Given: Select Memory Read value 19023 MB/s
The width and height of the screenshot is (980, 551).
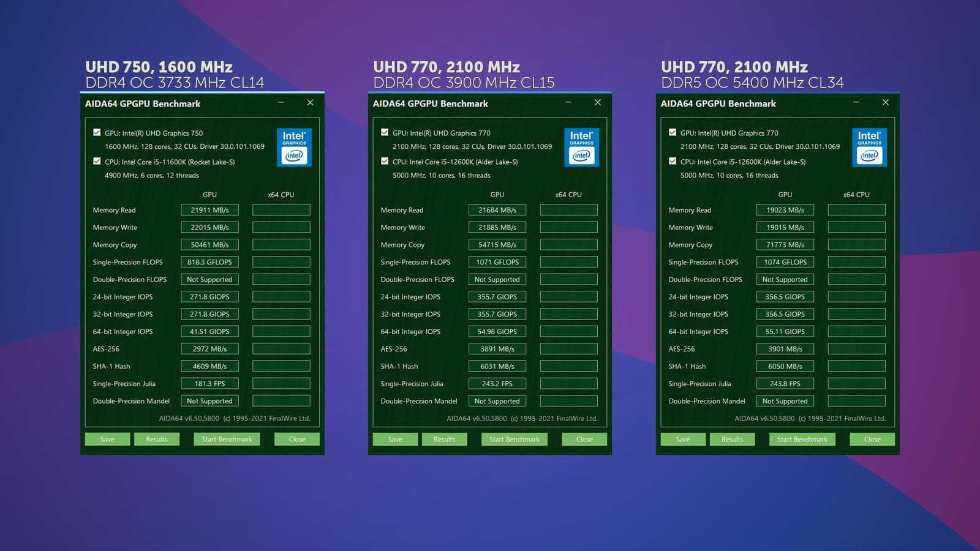Looking at the screenshot, I should tap(785, 210).
